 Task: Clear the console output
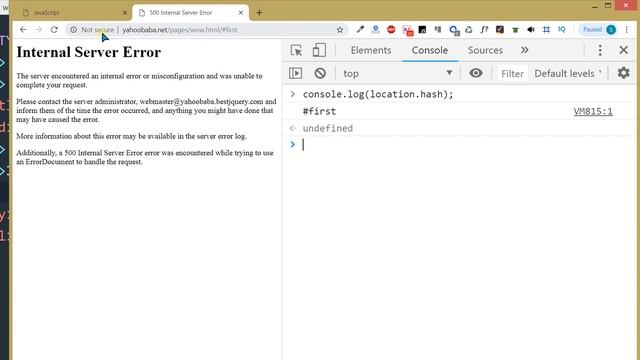pos(320,73)
